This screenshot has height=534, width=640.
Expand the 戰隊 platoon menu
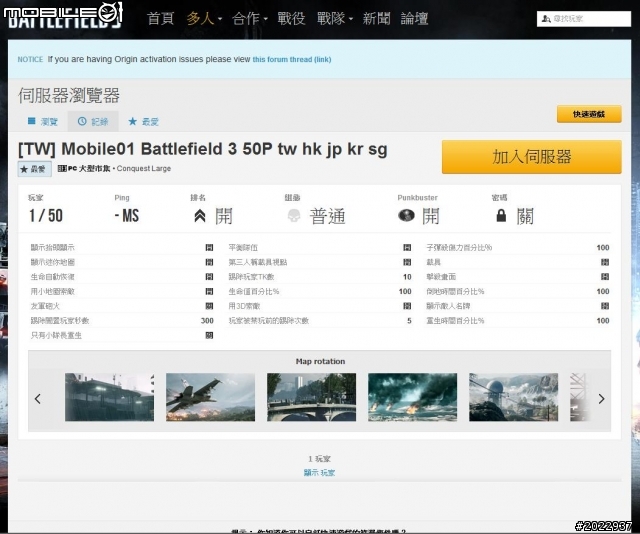coord(335,19)
